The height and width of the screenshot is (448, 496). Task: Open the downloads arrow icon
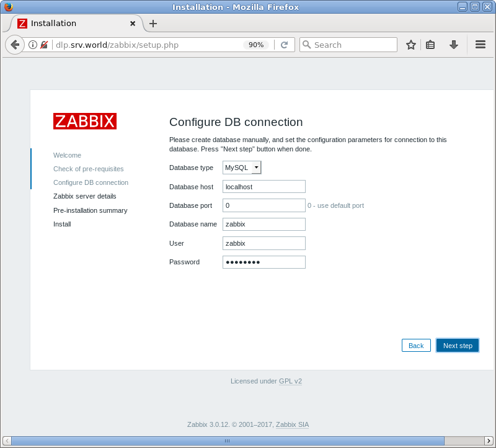(x=454, y=45)
